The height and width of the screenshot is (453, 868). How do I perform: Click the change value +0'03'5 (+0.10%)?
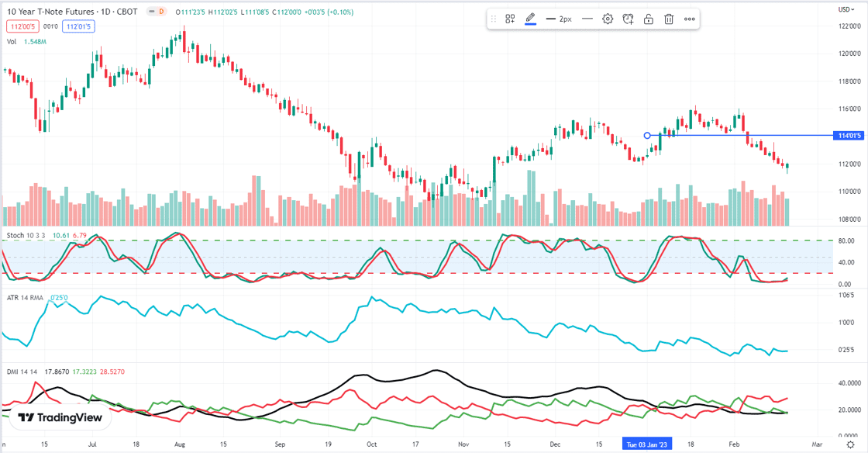(329, 12)
